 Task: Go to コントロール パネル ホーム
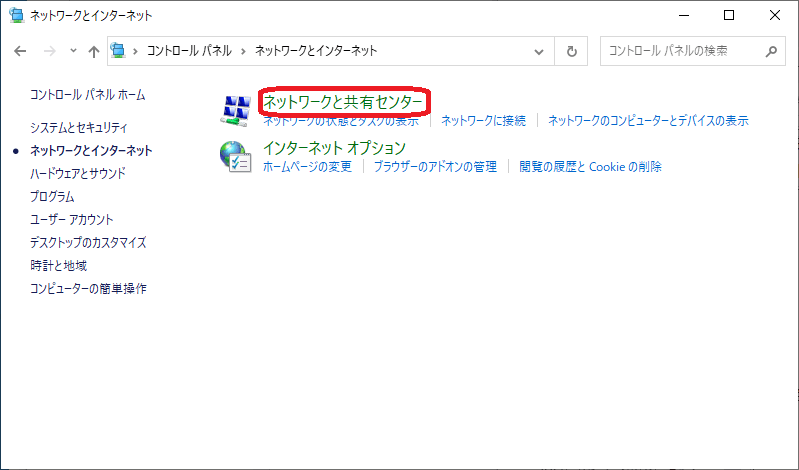point(87,95)
